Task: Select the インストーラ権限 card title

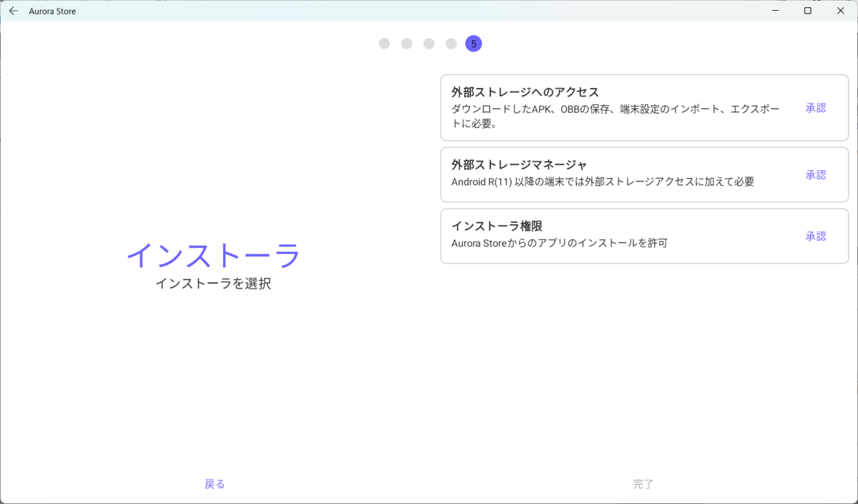Action: tap(497, 226)
